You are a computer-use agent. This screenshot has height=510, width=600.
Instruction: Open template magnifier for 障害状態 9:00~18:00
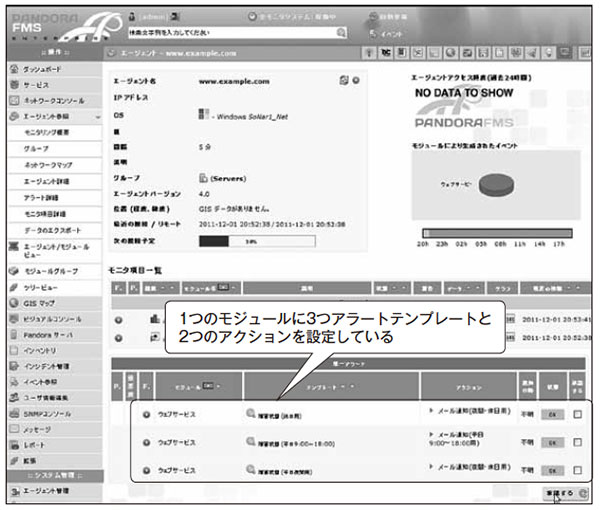coord(251,442)
